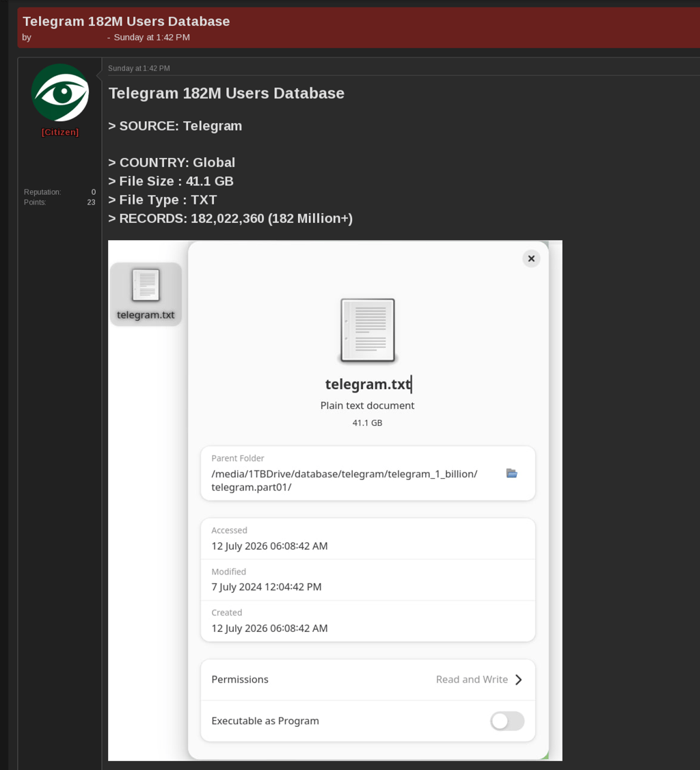Click the Points value 23
Image resolution: width=700 pixels, height=770 pixels.
(92, 202)
